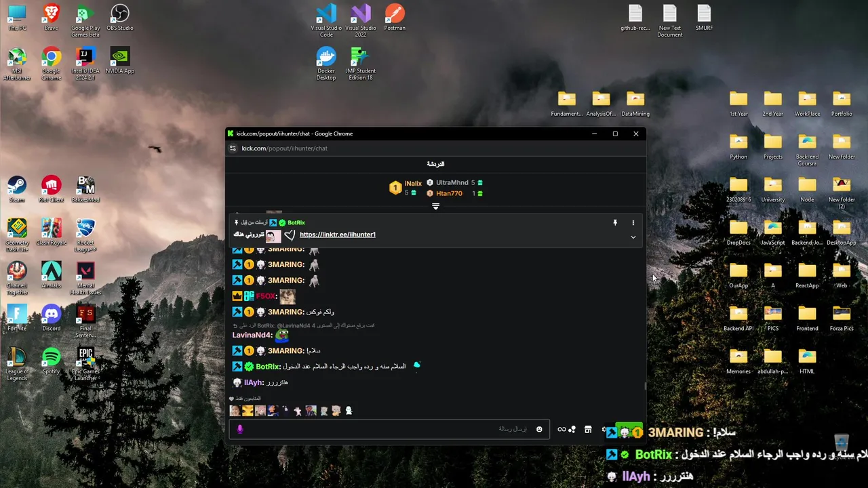Select the SMURF text file on desktop
Screen dimensions: 868x488
click(704, 18)
